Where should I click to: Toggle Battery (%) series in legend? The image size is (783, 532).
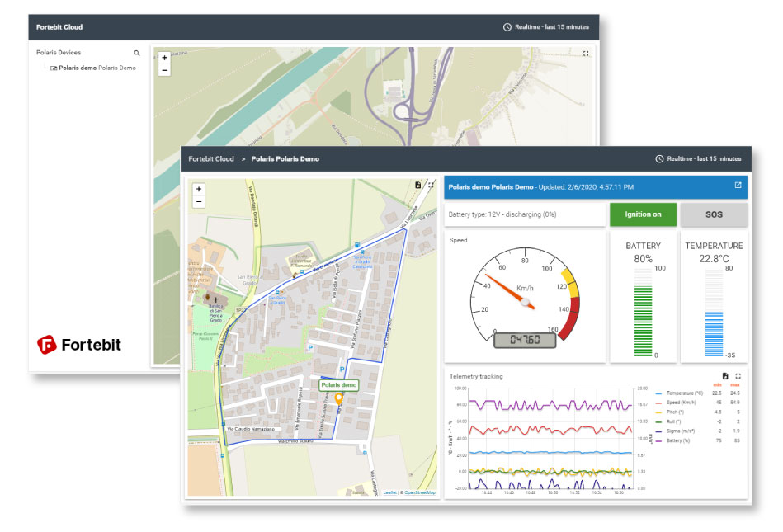coord(672,440)
